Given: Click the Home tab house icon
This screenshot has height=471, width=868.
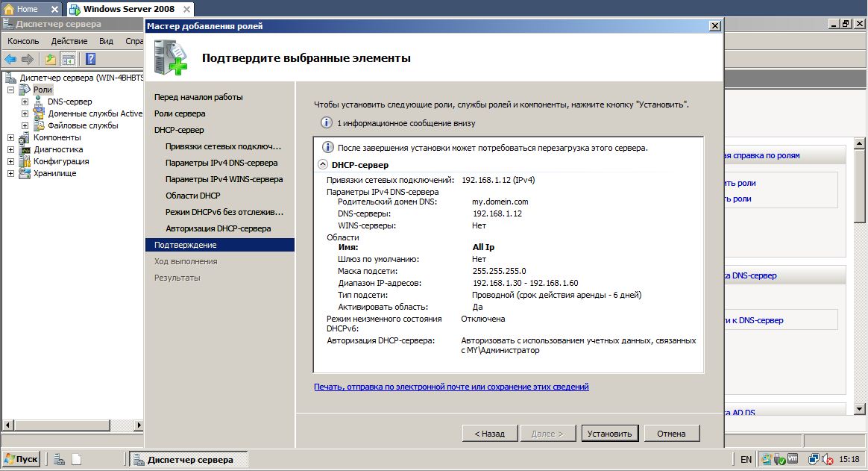Looking at the screenshot, I should [x=9, y=9].
